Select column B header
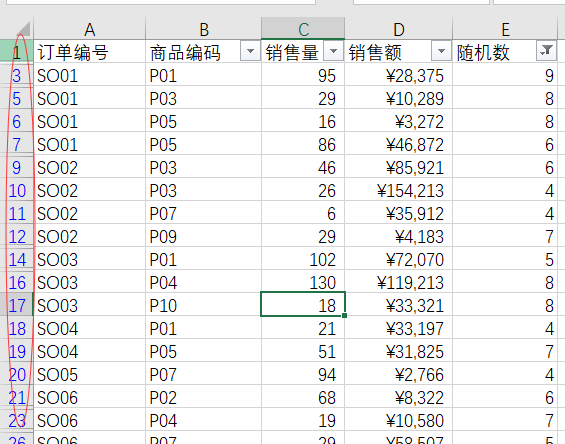Viewport: 565px width, 444px height. [x=204, y=29]
